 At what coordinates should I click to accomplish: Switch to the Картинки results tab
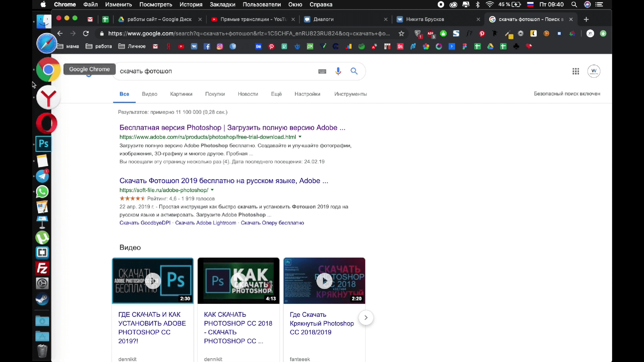[181, 94]
